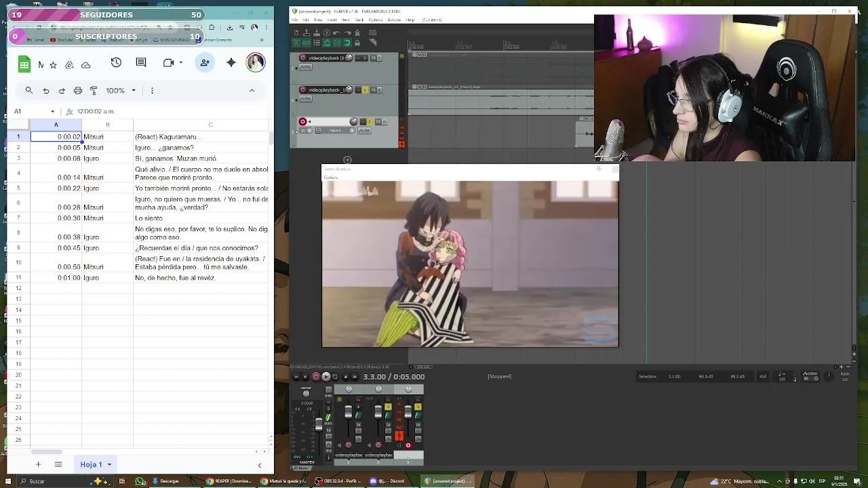
Task: Toggle repeat loop button in transport
Action: 335,376
